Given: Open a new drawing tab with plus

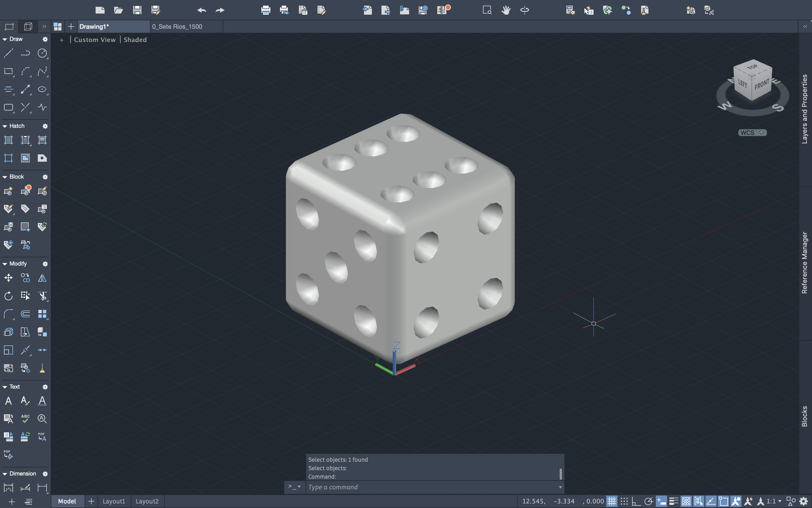Looking at the screenshot, I should (71, 27).
